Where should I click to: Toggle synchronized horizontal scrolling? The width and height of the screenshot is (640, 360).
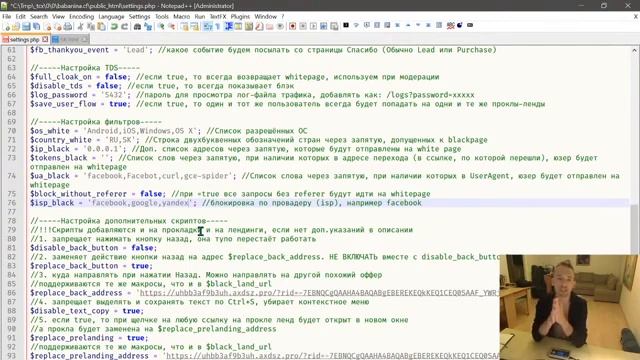pyautogui.click(x=195, y=26)
